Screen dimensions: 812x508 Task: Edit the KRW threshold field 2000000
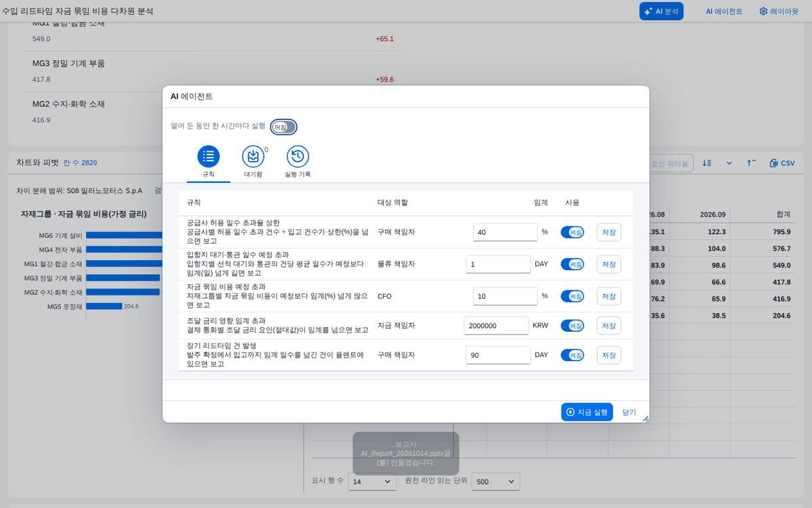(496, 326)
